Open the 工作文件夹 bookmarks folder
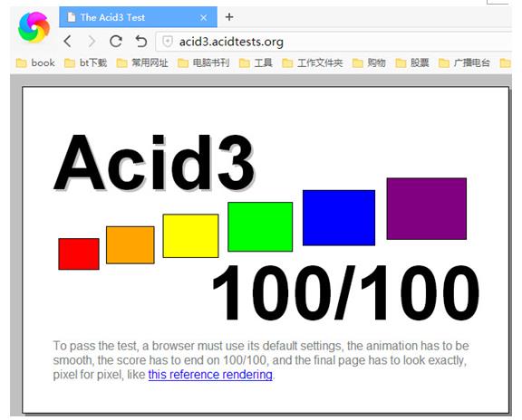 point(313,62)
